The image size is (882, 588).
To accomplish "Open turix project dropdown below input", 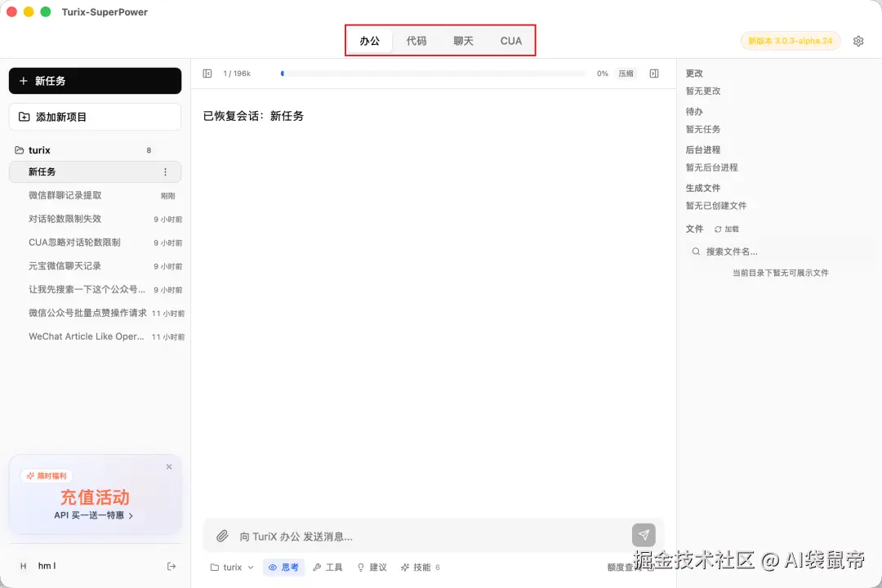I will [x=232, y=568].
